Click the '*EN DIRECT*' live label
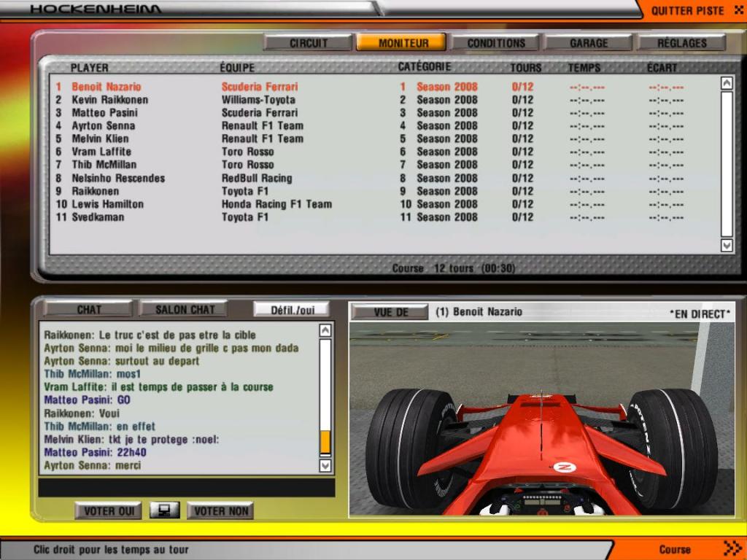Screen dimensions: 747x560 coord(700,314)
